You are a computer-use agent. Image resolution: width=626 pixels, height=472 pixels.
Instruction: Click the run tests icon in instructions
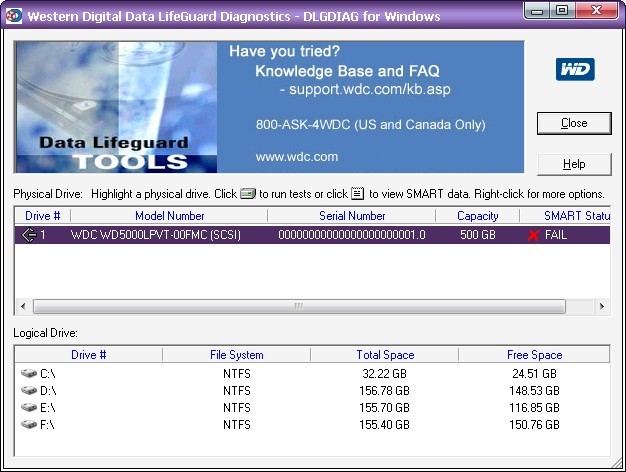click(x=248, y=194)
